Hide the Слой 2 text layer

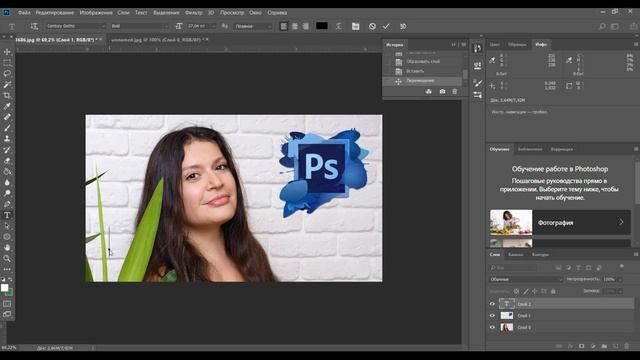point(492,304)
